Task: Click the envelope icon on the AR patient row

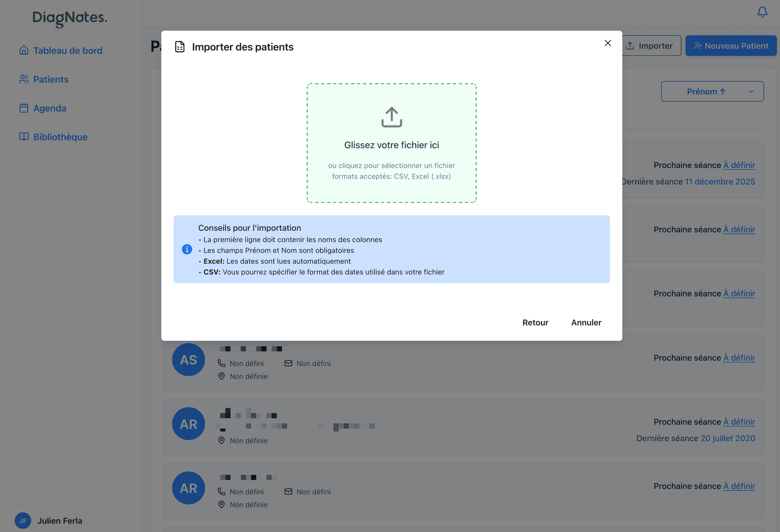Action: pyautogui.click(x=288, y=491)
